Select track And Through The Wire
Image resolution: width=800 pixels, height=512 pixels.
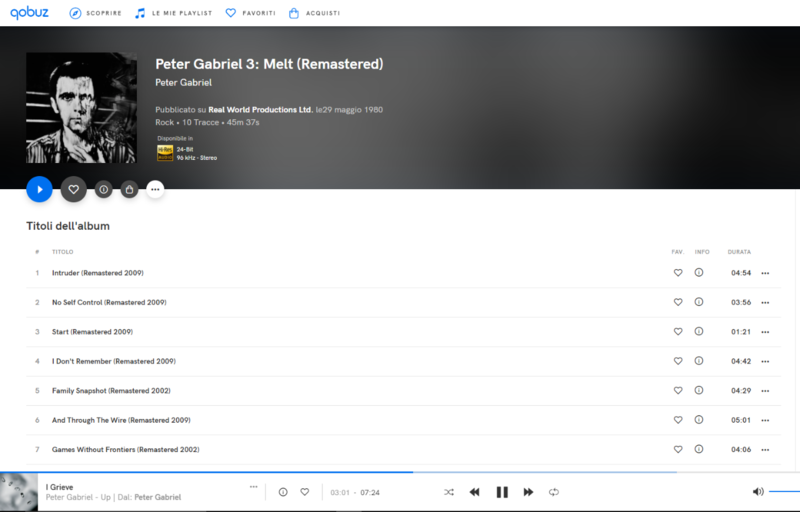point(121,420)
